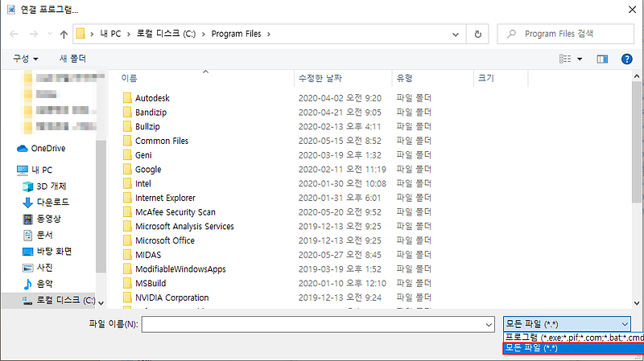Select the MIDAS folder icon

click(x=128, y=255)
